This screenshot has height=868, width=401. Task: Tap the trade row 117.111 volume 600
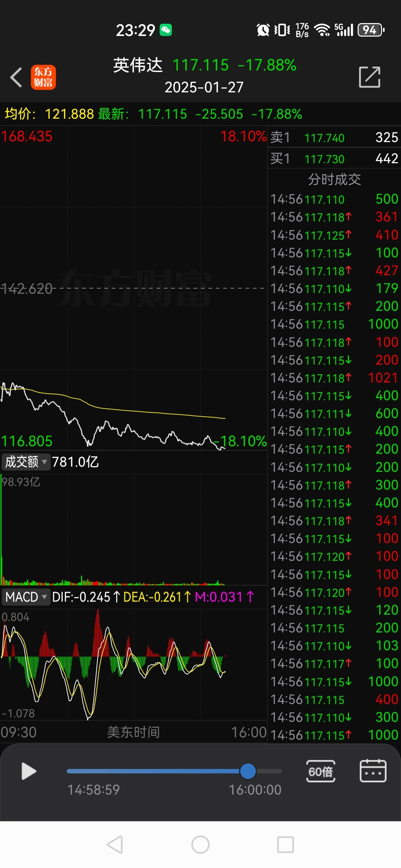coord(334,413)
